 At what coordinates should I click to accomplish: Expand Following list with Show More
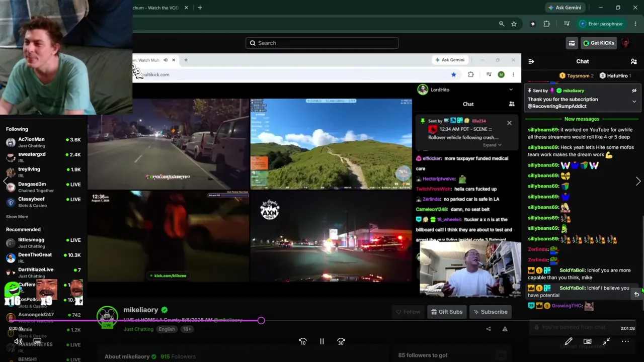click(17, 217)
